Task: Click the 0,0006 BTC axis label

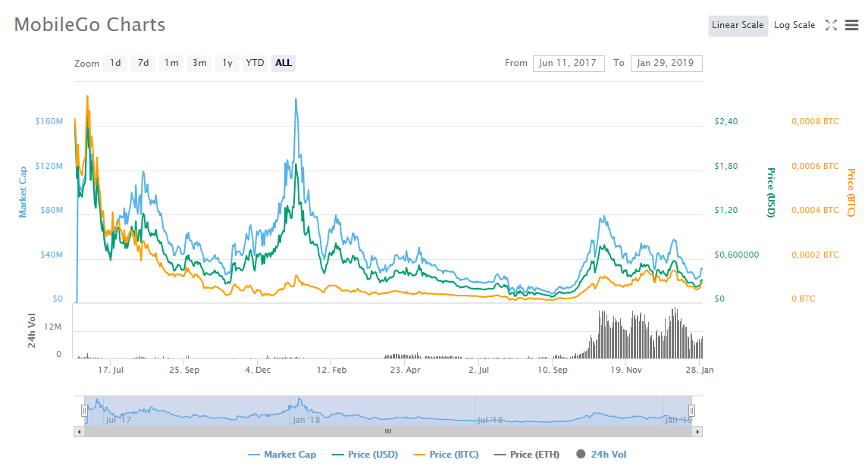Action: [x=815, y=166]
